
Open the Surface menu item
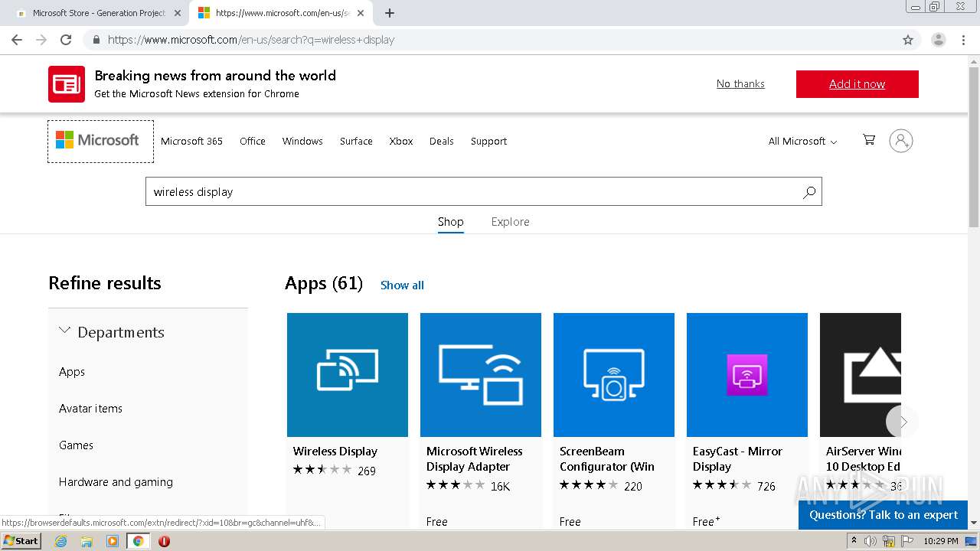coord(356,141)
